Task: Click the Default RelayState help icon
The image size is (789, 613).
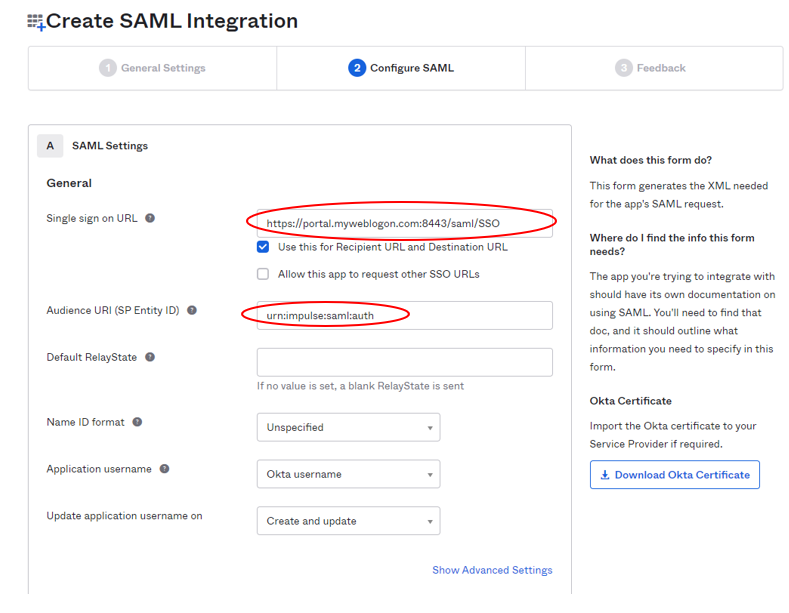Action: [150, 357]
